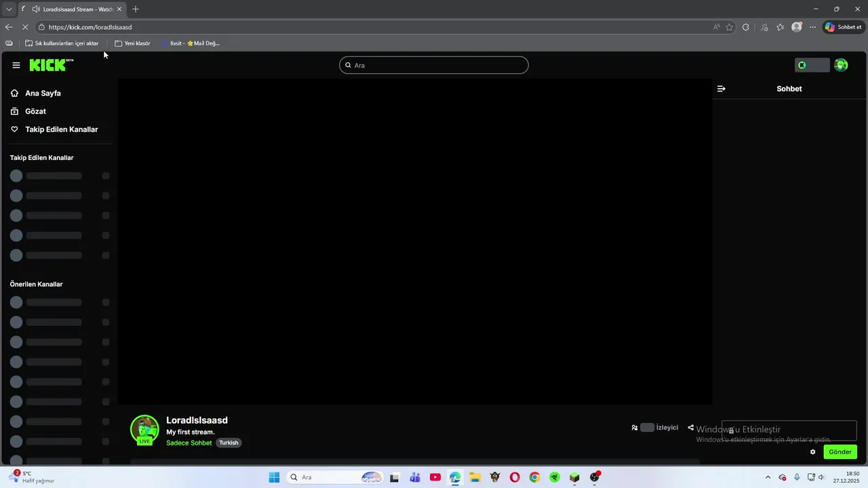868x488 pixels.
Task: Open YouTube from the taskbar
Action: (435, 477)
